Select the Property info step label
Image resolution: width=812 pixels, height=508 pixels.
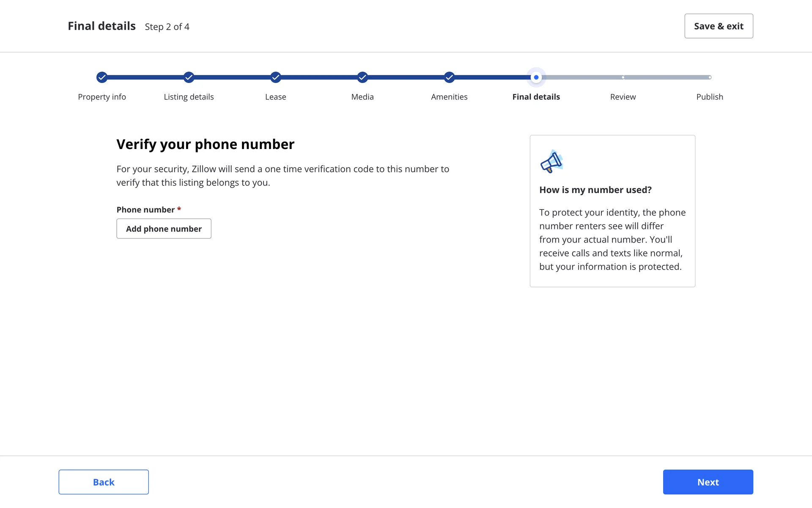tap(102, 97)
